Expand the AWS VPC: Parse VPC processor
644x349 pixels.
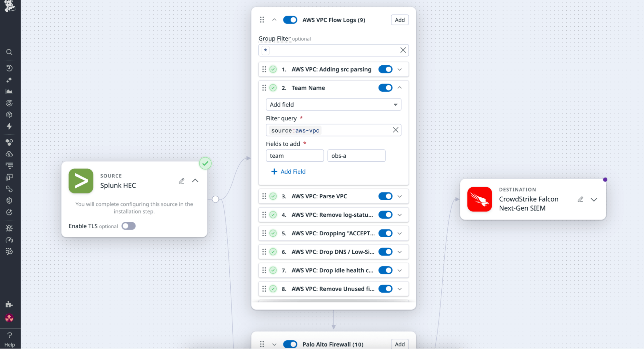click(400, 196)
